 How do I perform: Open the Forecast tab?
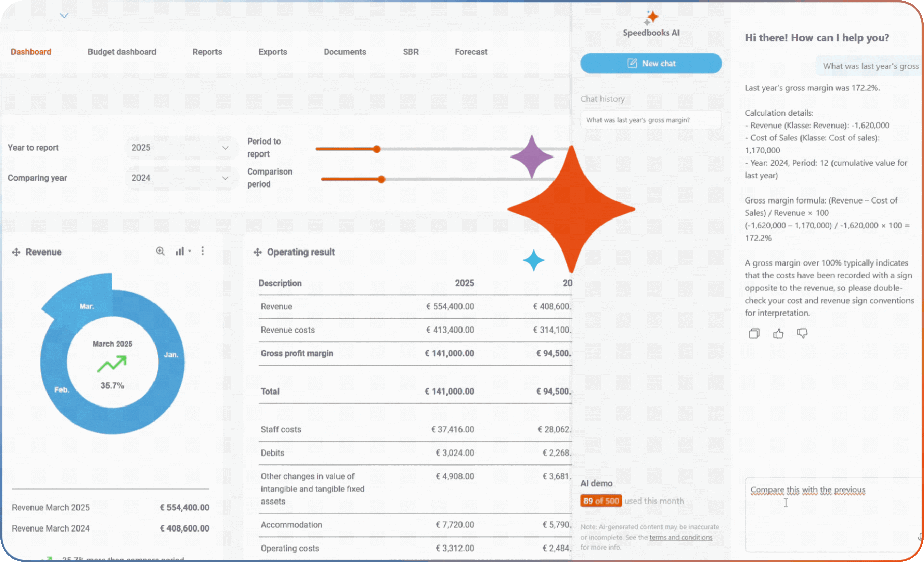[471, 52]
